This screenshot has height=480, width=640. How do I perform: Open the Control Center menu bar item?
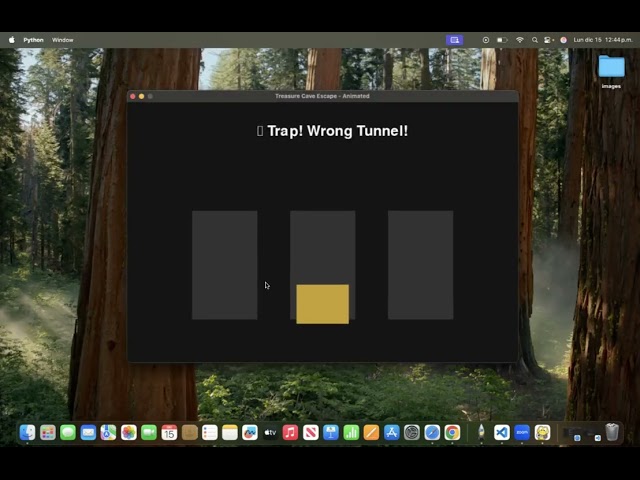(549, 40)
